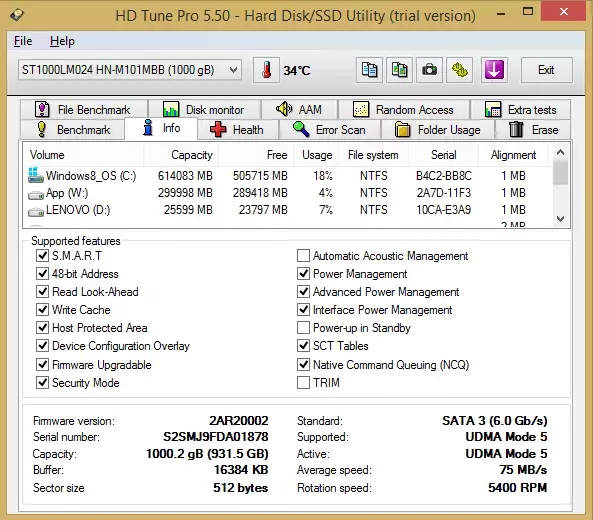Open options via the yellow tools icon
593x520 pixels.
click(x=459, y=70)
